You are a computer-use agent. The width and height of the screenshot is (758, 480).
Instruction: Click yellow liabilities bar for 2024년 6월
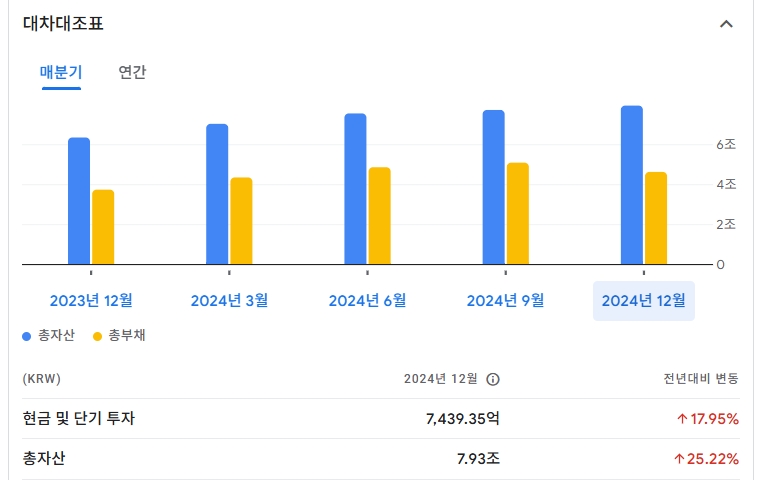(x=379, y=216)
